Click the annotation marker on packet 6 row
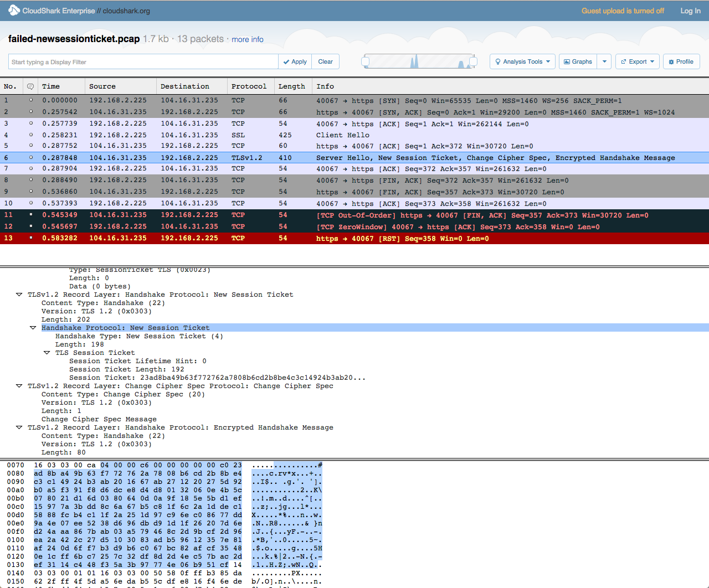This screenshot has width=709, height=588. pos(30,158)
